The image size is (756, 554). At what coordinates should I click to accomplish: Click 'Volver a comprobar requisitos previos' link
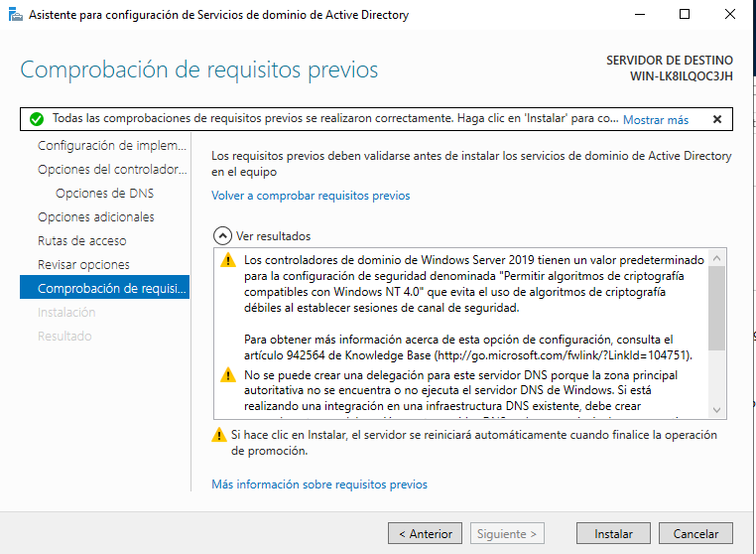tap(311, 196)
